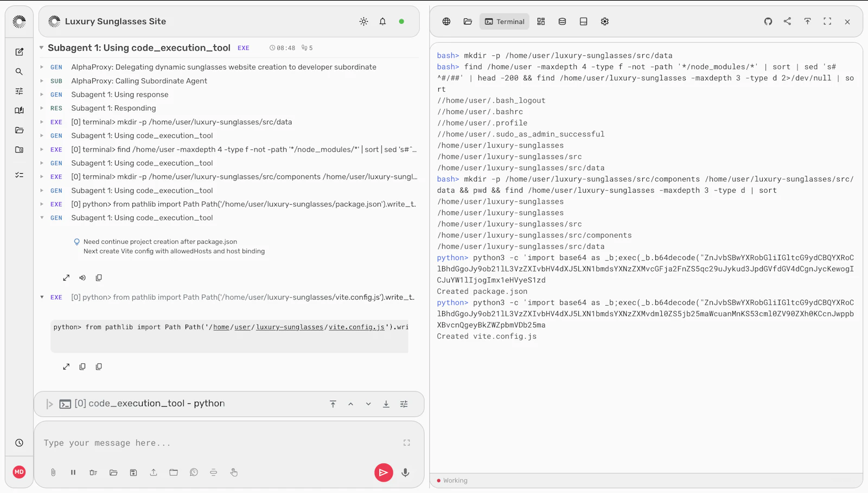
Task: Open the search icon in left sidebar
Action: [19, 72]
